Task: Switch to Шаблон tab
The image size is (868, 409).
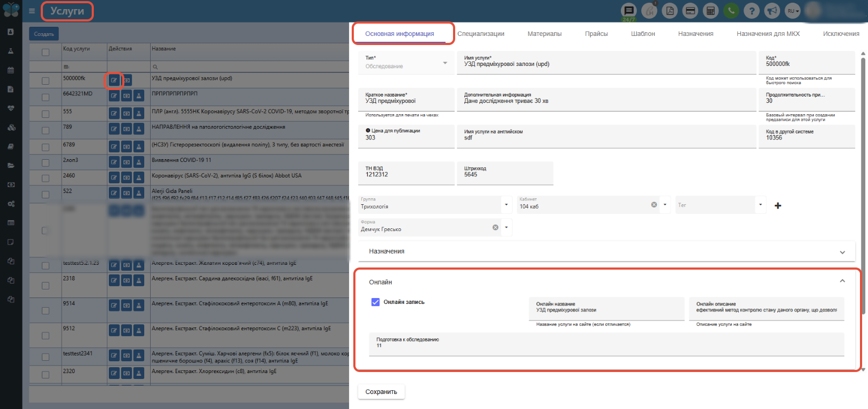Action: coord(643,34)
